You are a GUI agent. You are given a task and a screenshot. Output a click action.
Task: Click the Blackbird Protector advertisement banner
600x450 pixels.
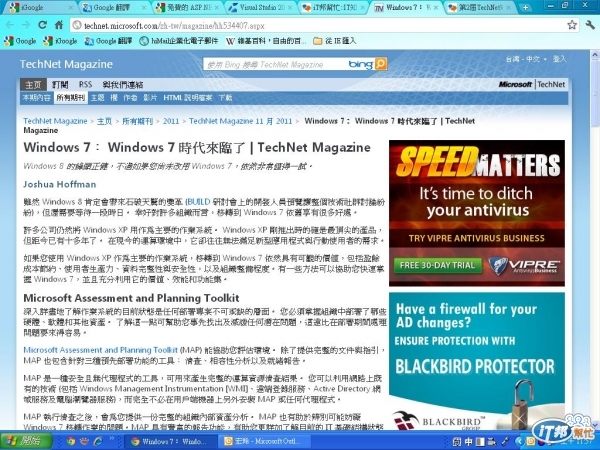(477, 361)
